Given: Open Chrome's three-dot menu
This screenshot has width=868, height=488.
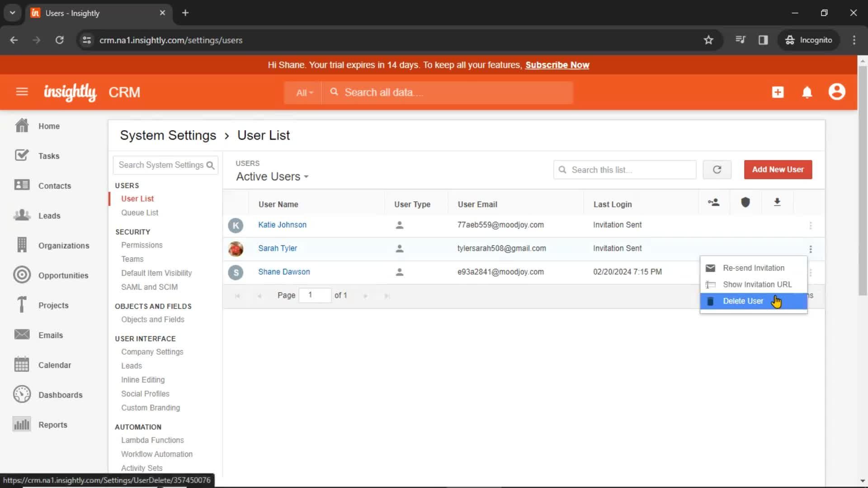Looking at the screenshot, I should (854, 40).
